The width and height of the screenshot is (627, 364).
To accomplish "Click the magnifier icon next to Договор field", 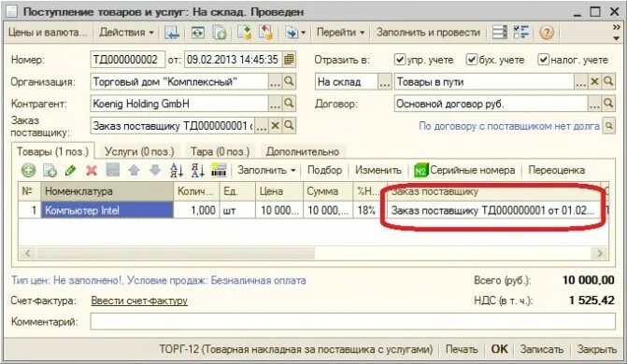I will 608,104.
